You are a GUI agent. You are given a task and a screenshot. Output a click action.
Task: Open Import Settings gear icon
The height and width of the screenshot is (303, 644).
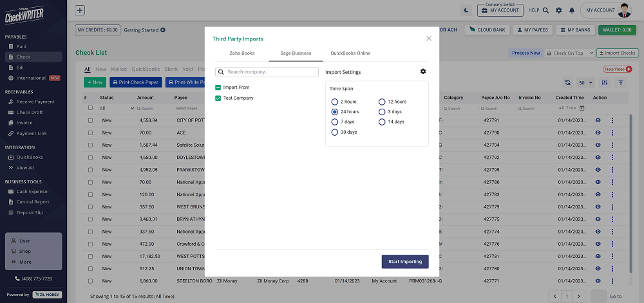tap(423, 71)
